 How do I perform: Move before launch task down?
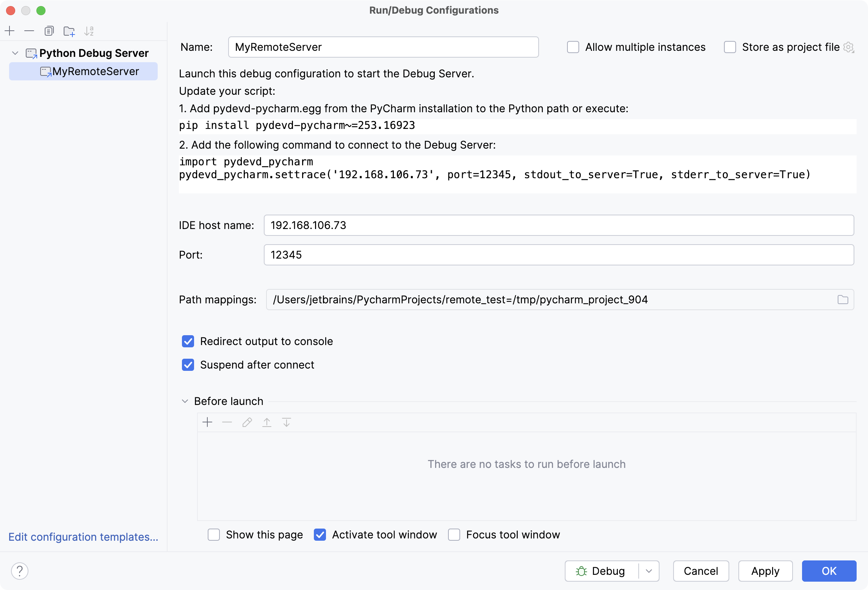pyautogui.click(x=286, y=422)
